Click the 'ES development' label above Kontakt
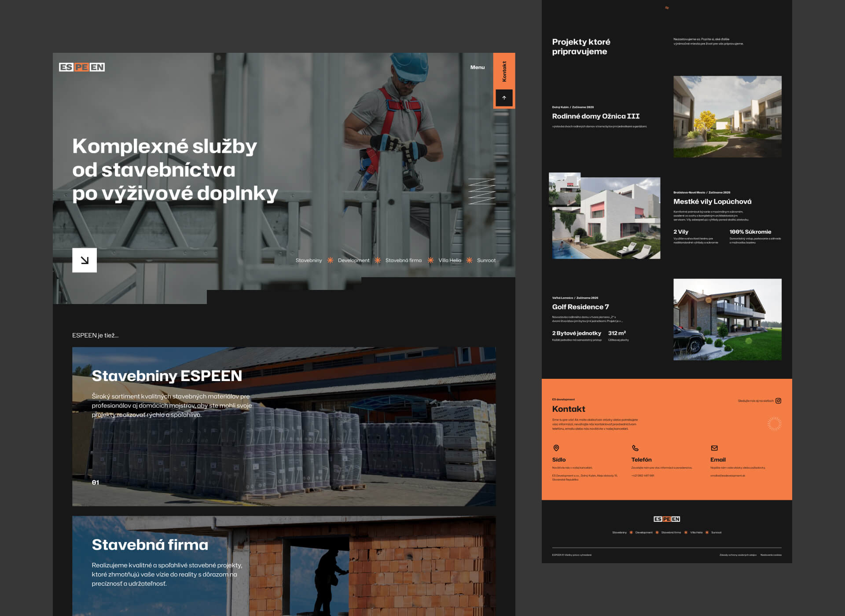 click(x=563, y=400)
